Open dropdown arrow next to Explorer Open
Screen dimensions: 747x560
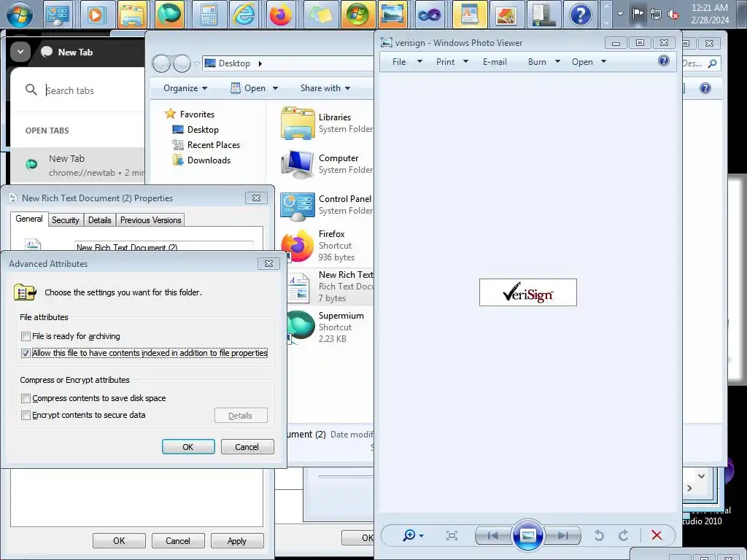[x=275, y=88]
